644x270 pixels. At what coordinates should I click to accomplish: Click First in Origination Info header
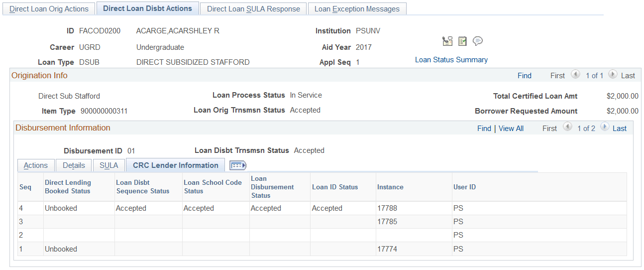[557, 76]
